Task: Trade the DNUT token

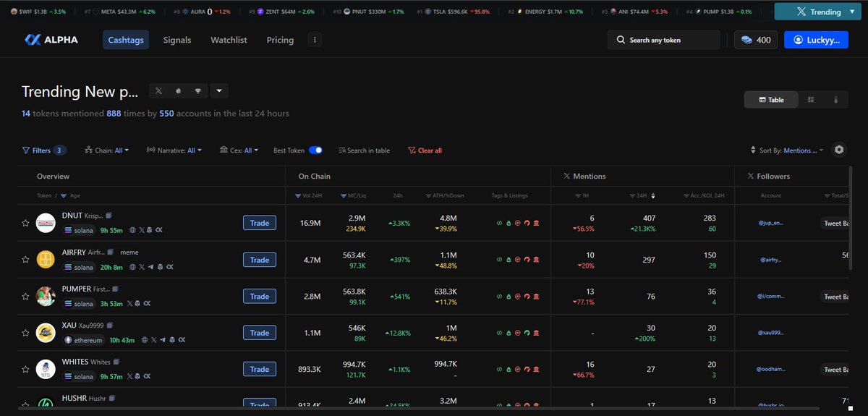Action: 260,223
